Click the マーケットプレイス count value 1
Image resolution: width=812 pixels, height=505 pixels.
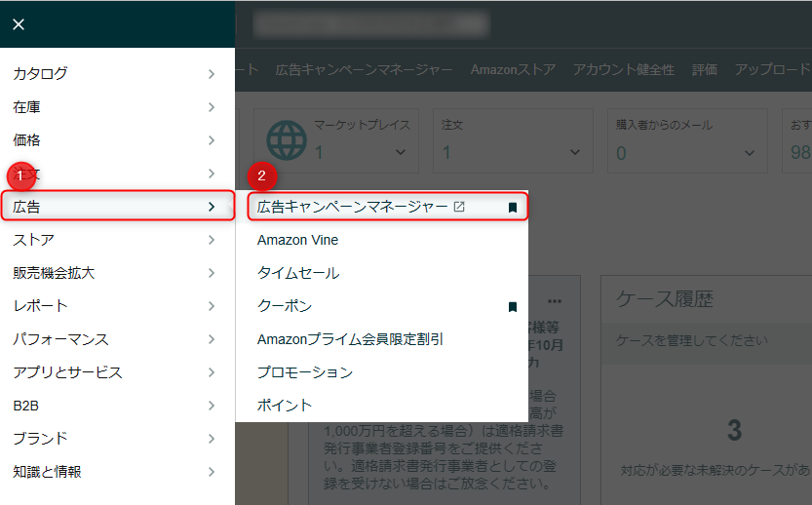coord(319,153)
